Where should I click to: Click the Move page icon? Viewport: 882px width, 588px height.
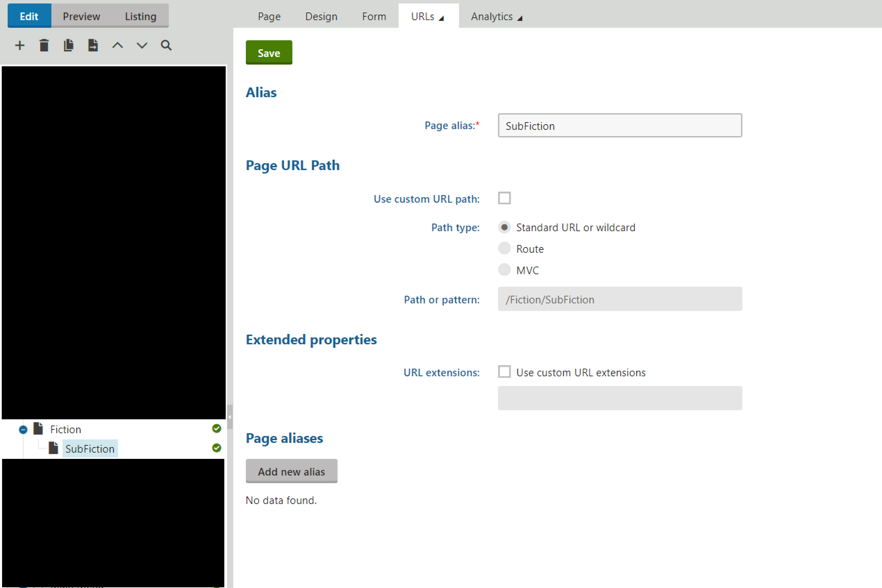pyautogui.click(x=93, y=45)
